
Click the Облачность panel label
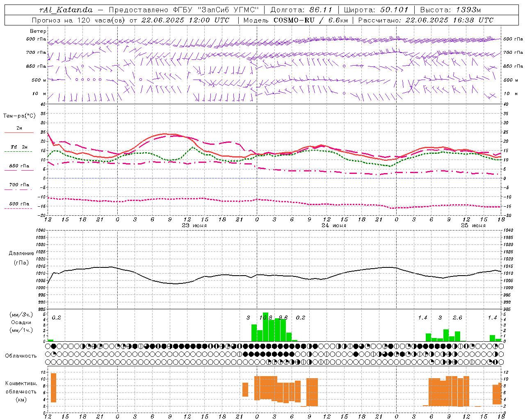point(21,356)
